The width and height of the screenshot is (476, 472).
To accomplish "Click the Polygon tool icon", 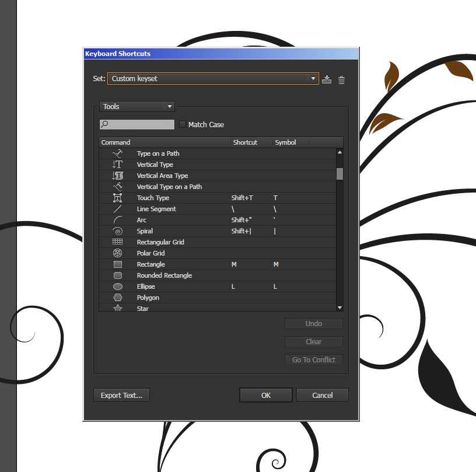I will (117, 298).
